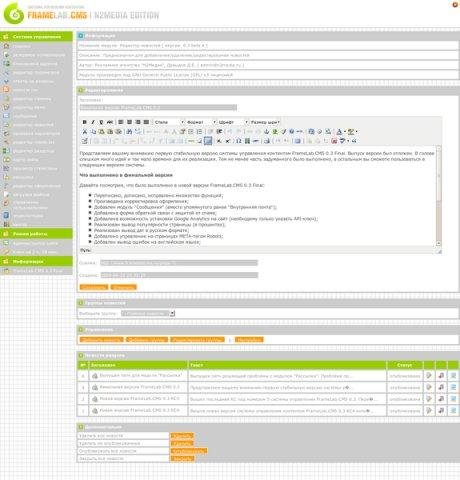Collapse the Редактирование panel via its header icon
Viewport: 460px width, 480px height.
[81, 90]
